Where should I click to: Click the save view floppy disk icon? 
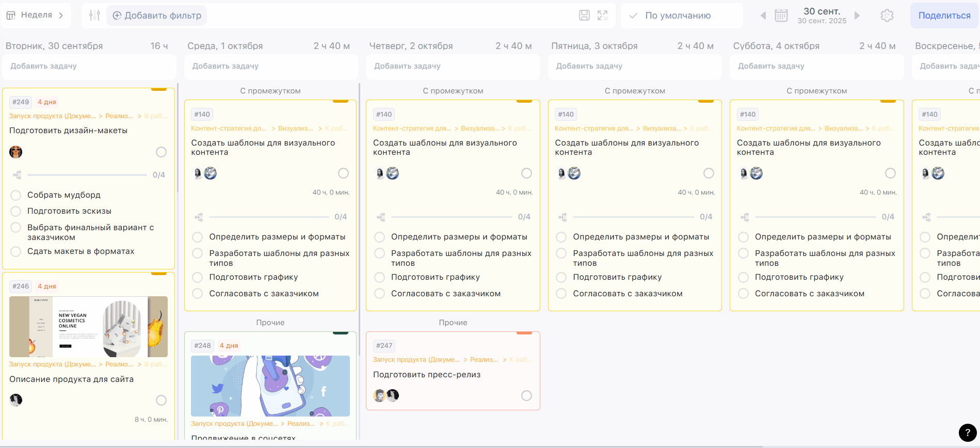point(584,15)
